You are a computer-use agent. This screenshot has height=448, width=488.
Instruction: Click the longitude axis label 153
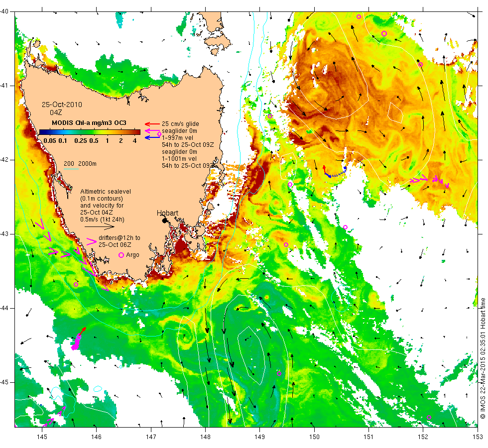point(478,437)
